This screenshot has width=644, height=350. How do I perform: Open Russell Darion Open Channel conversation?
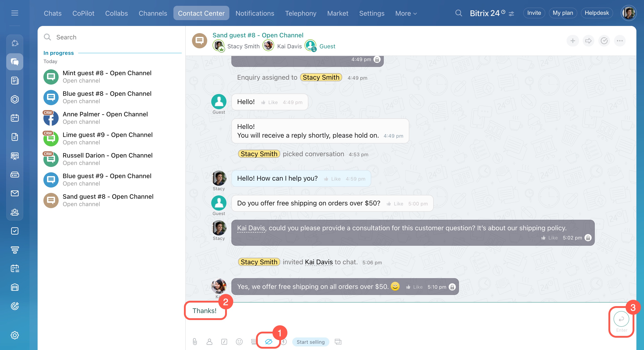[x=111, y=159]
